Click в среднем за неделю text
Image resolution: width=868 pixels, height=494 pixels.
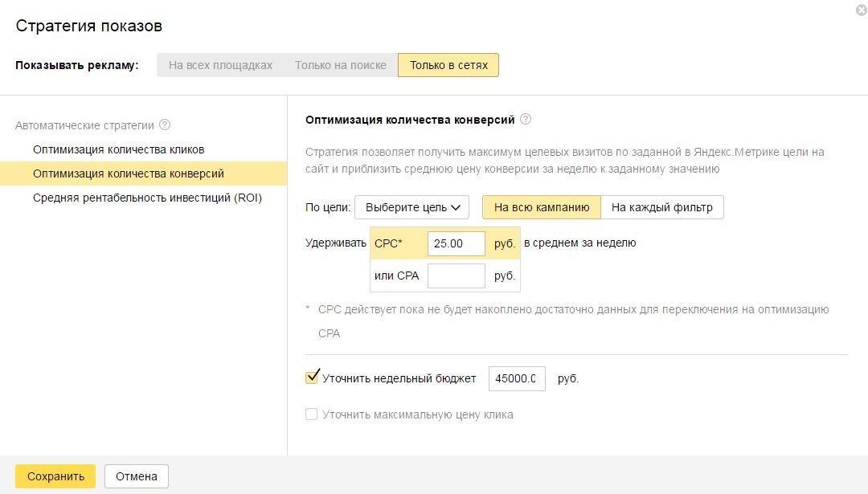coord(579,243)
